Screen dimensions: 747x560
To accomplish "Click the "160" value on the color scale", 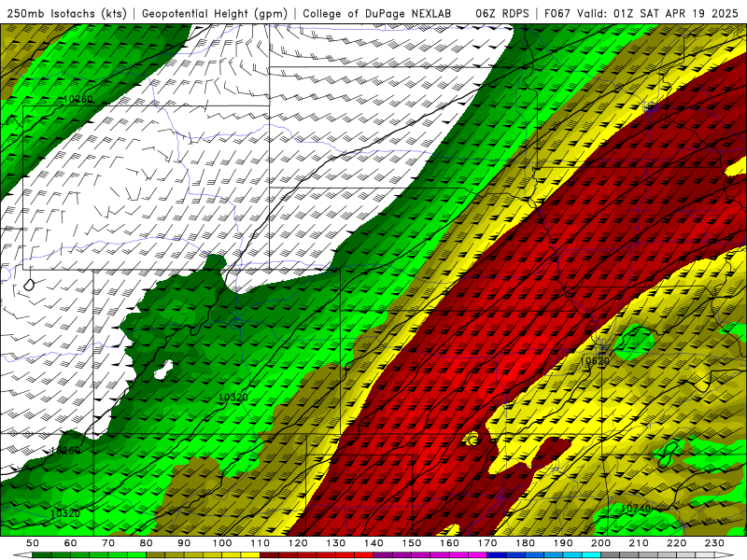I will pos(449,543).
